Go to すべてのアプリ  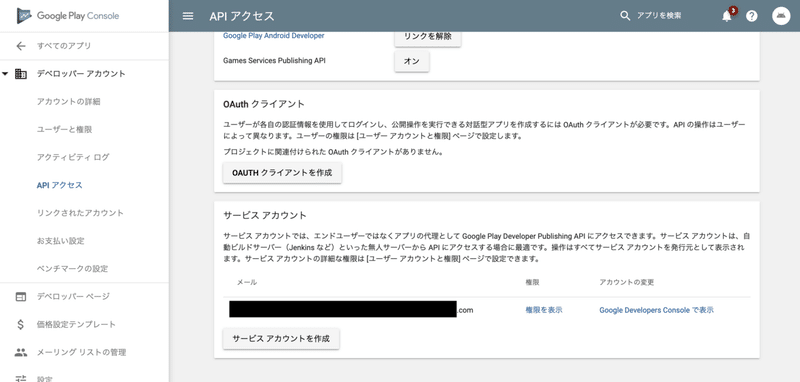point(64,46)
